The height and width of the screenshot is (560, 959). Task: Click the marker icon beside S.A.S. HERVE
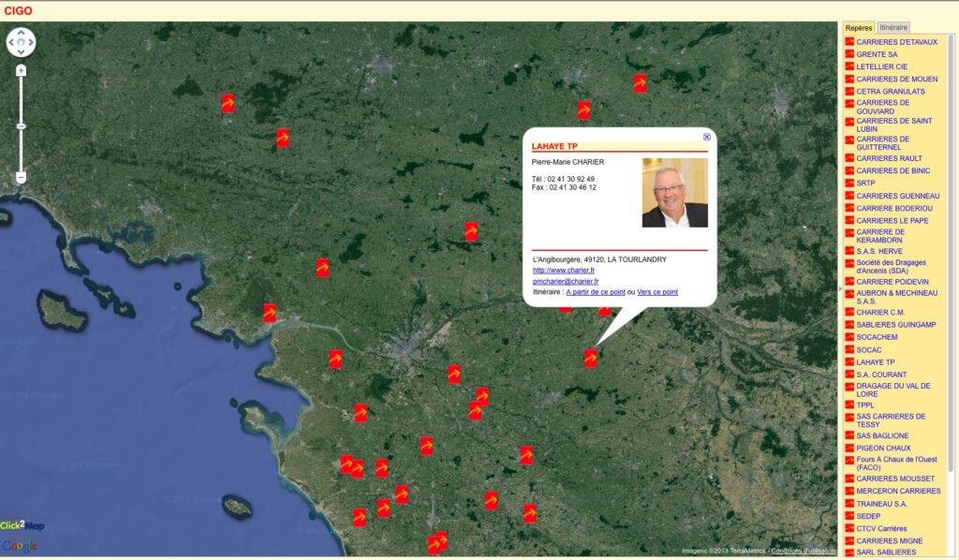848,251
